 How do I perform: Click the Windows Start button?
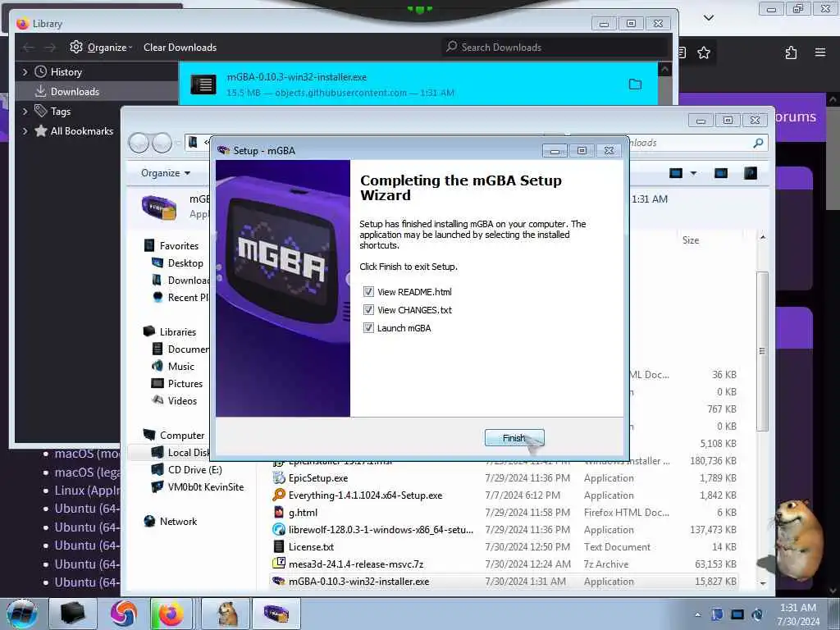tap(21, 614)
